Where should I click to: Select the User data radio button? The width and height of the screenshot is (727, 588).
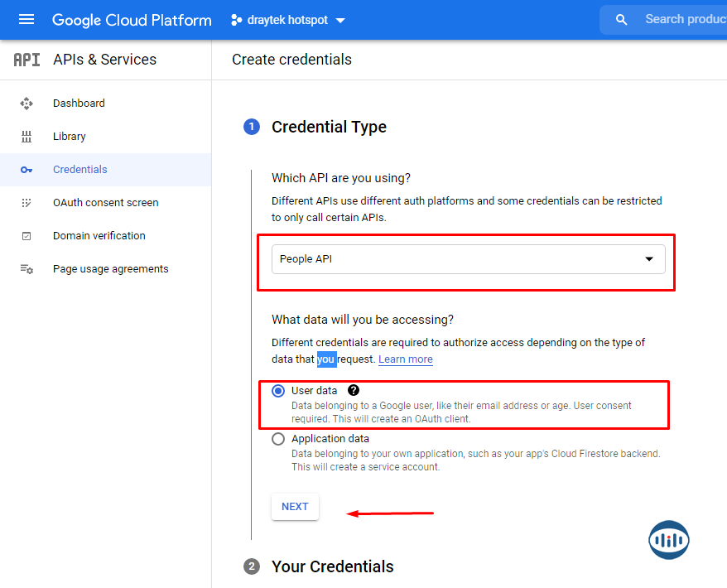(278, 391)
